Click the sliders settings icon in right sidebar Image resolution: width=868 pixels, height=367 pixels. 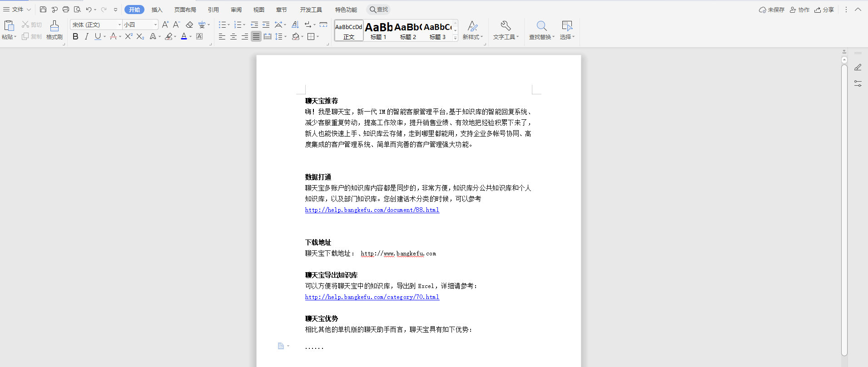click(858, 83)
